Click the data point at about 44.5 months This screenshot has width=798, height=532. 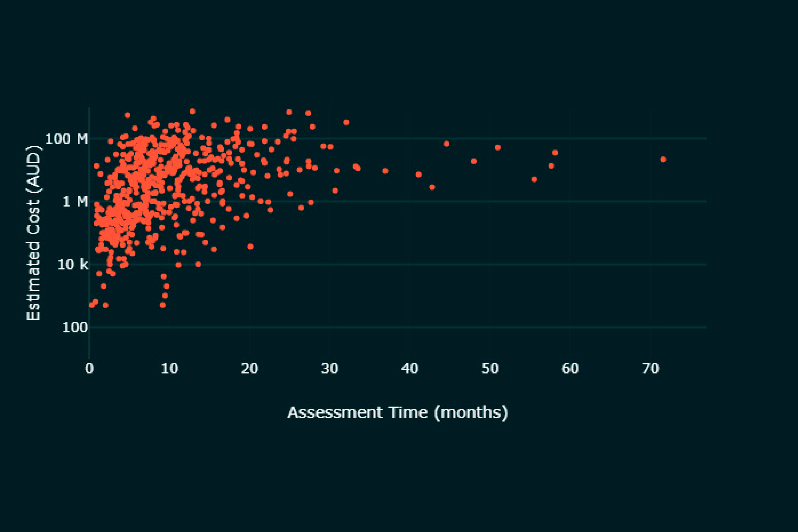[447, 144]
